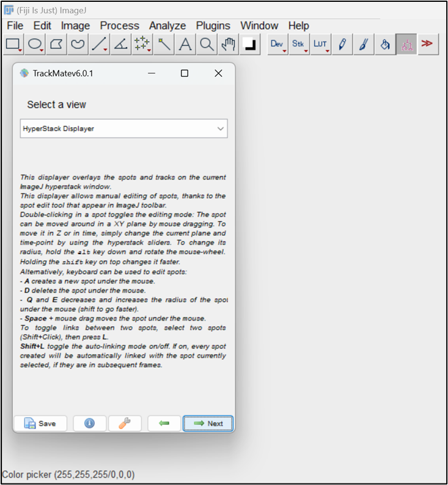This screenshot has height=485, width=448.
Task: Open the Image menu
Action: point(75,26)
